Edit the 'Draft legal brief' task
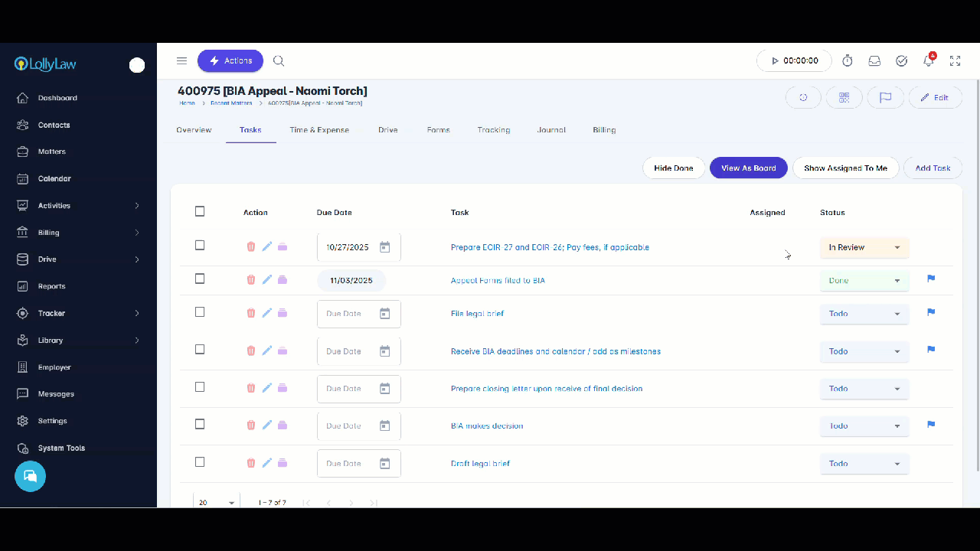The width and height of the screenshot is (980, 551). 267,463
